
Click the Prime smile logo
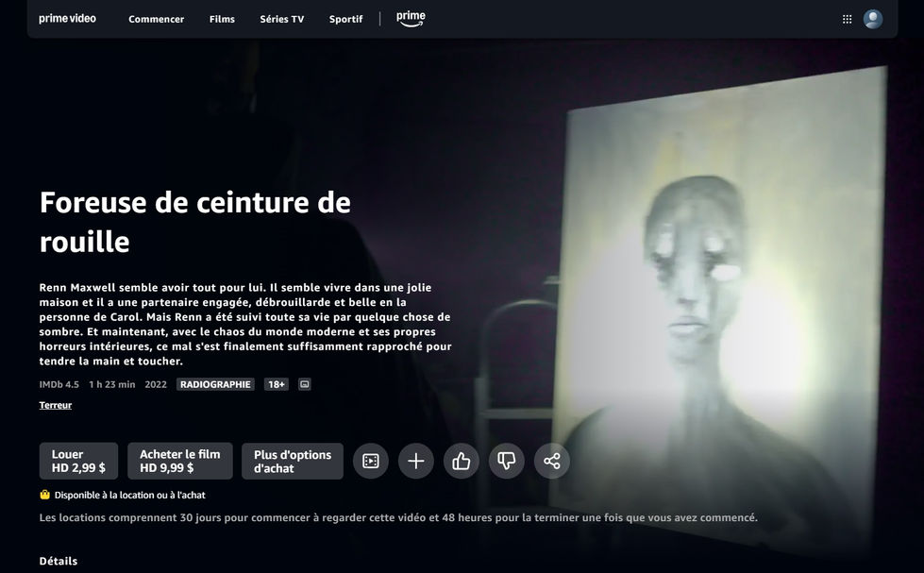pos(411,20)
